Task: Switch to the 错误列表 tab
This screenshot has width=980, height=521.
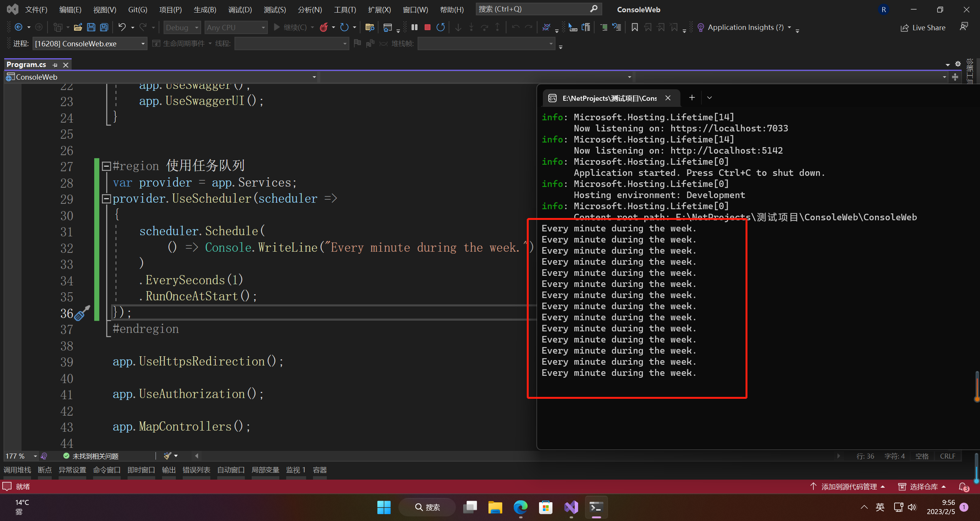Action: [x=196, y=470]
